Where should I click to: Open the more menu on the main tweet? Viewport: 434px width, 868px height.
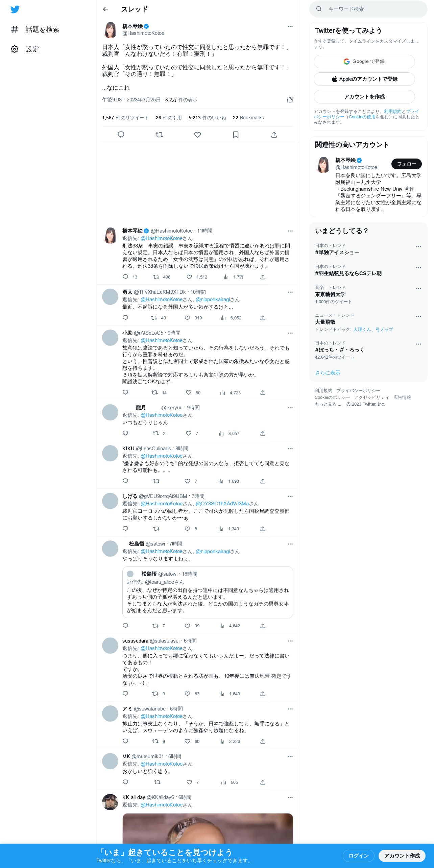pyautogui.click(x=290, y=26)
